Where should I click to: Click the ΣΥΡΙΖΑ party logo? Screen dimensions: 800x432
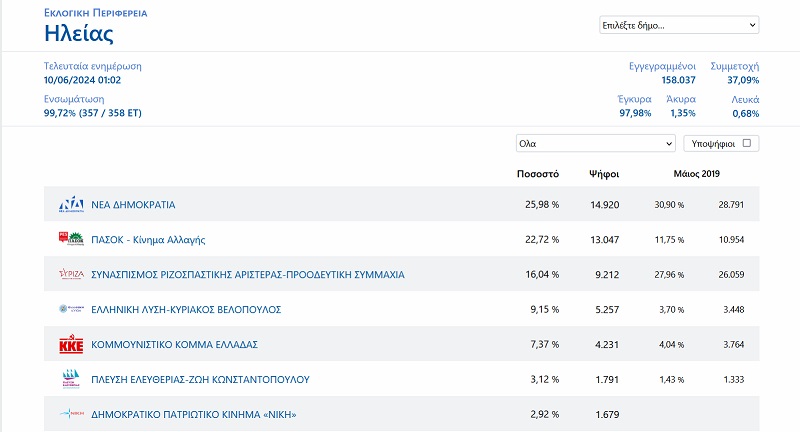tap(71, 274)
